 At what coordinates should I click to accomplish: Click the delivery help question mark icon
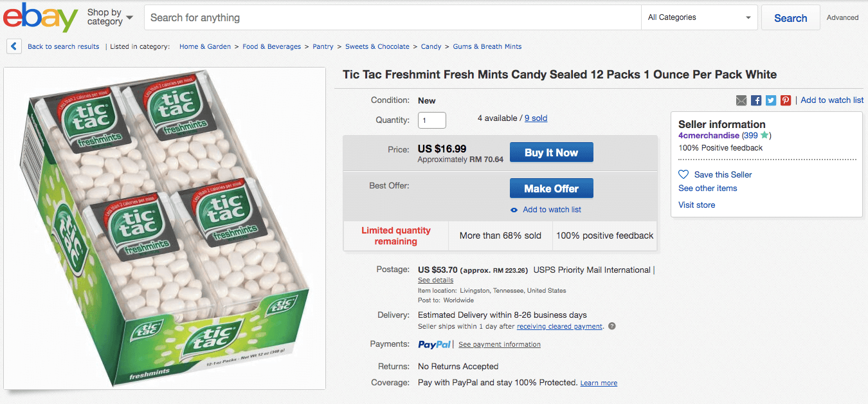pyautogui.click(x=612, y=326)
